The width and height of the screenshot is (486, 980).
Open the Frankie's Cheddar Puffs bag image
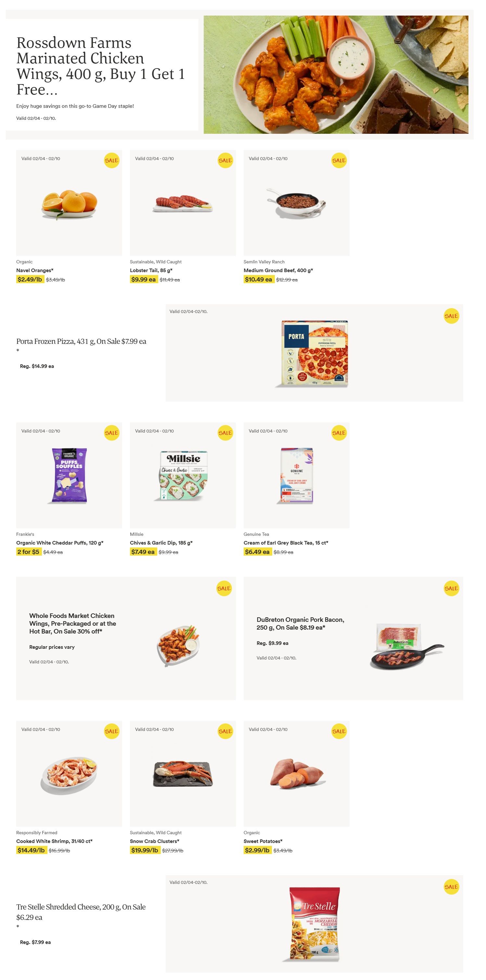[69, 475]
